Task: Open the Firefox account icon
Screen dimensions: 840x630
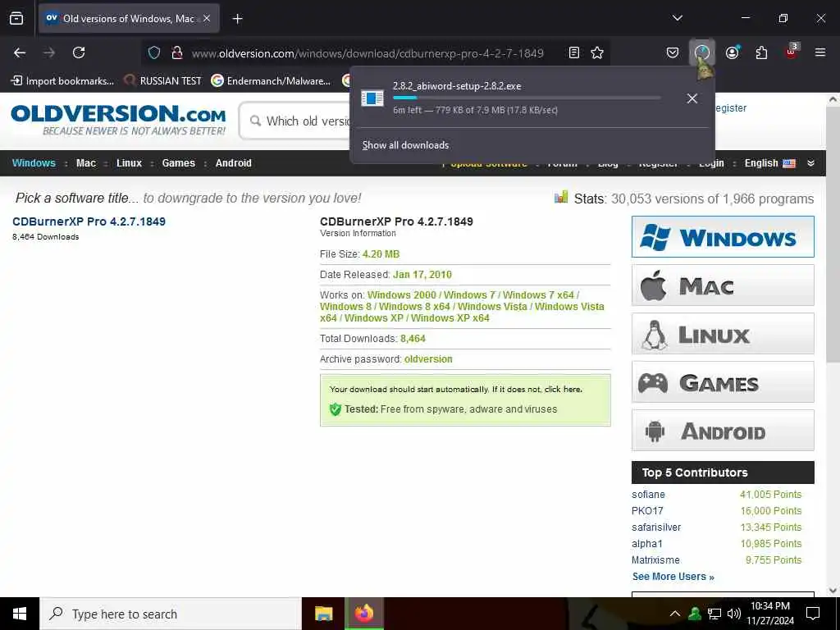Action: [732, 52]
